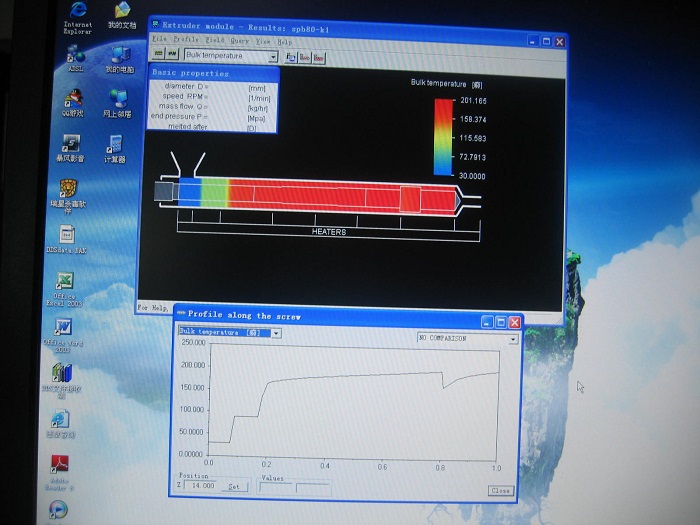
Task: Open the NO COMPARISON dropdown
Action: click(x=467, y=339)
